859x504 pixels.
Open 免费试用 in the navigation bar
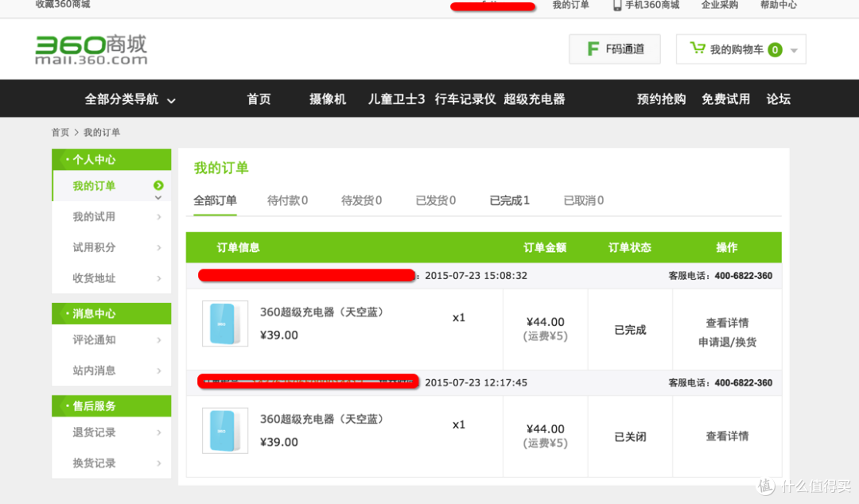726,99
